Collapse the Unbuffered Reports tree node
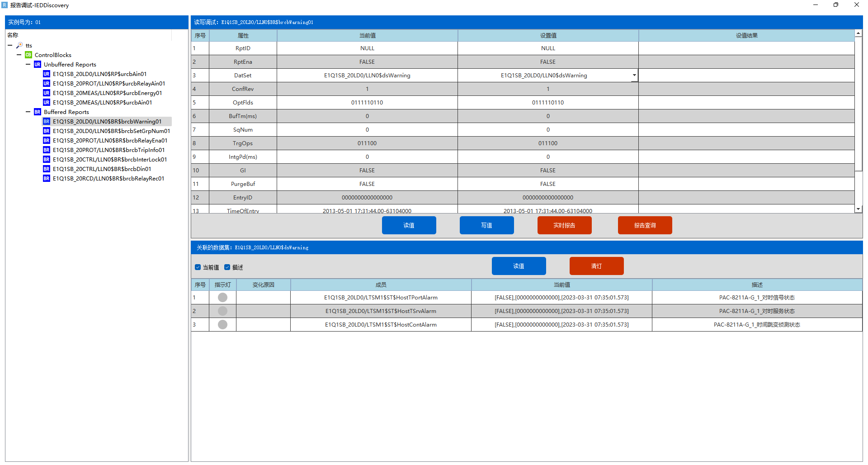Screen dimensions: 868x465 pos(28,64)
